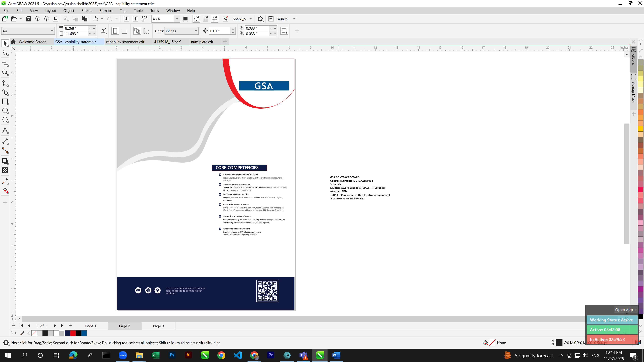
Task: Open the Bitmaps menu
Action: pyautogui.click(x=106, y=11)
